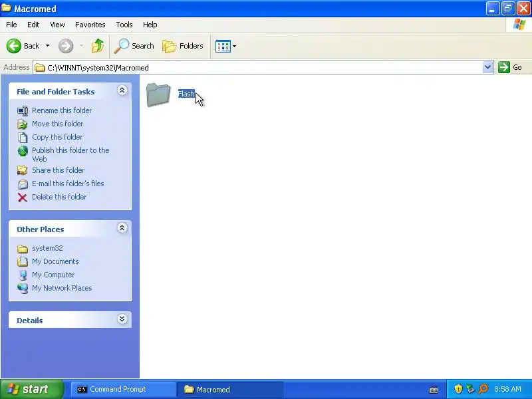Click the folder icon in the title bar
Image resolution: width=532 pixels, height=399 pixels.
point(6,8)
